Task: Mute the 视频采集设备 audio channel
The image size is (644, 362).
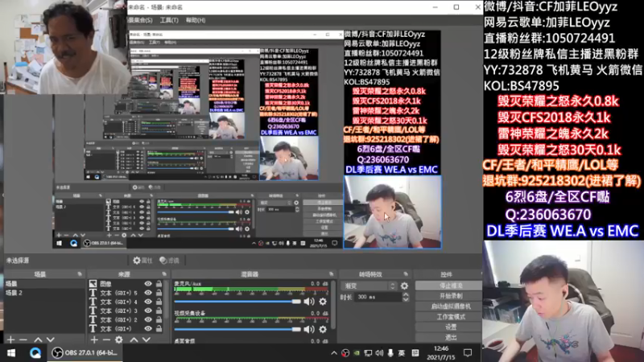Action: point(309,329)
